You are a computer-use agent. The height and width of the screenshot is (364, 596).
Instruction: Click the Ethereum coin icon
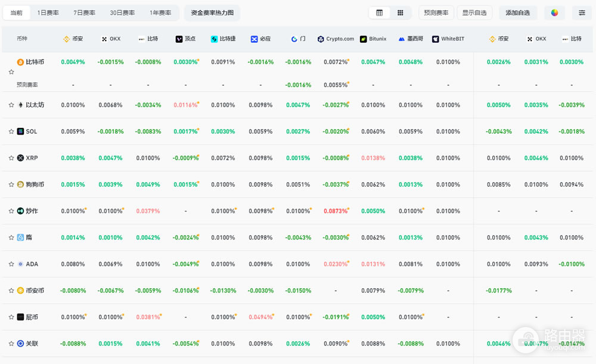pos(20,105)
